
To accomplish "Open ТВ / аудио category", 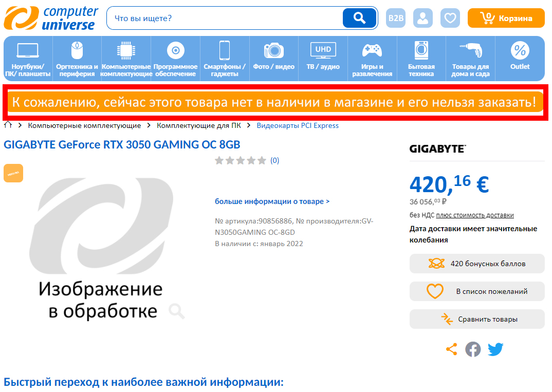I will [323, 59].
